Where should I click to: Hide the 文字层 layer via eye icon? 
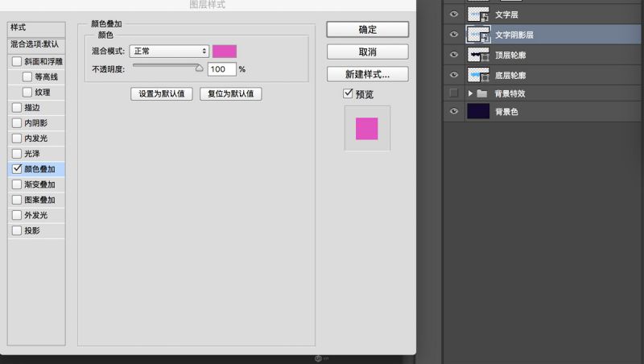(454, 14)
